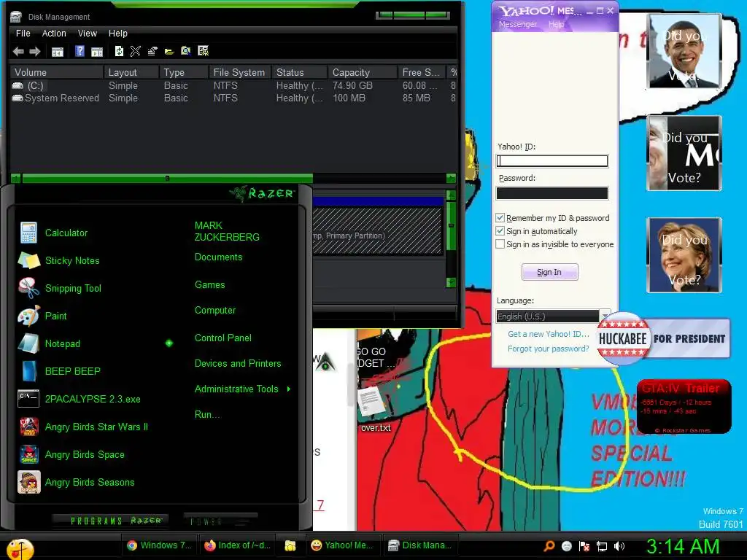Click the Yahoo Messenger smiley tray icon

(x=566, y=545)
